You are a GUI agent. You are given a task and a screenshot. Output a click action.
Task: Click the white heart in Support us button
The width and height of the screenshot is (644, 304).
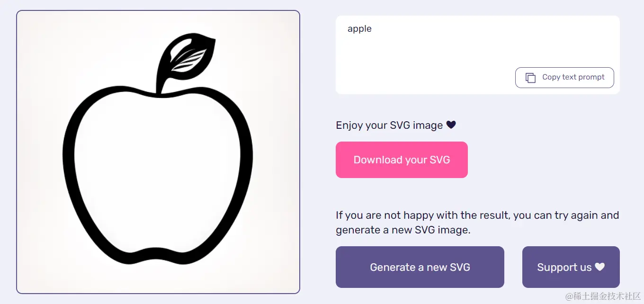(x=600, y=267)
